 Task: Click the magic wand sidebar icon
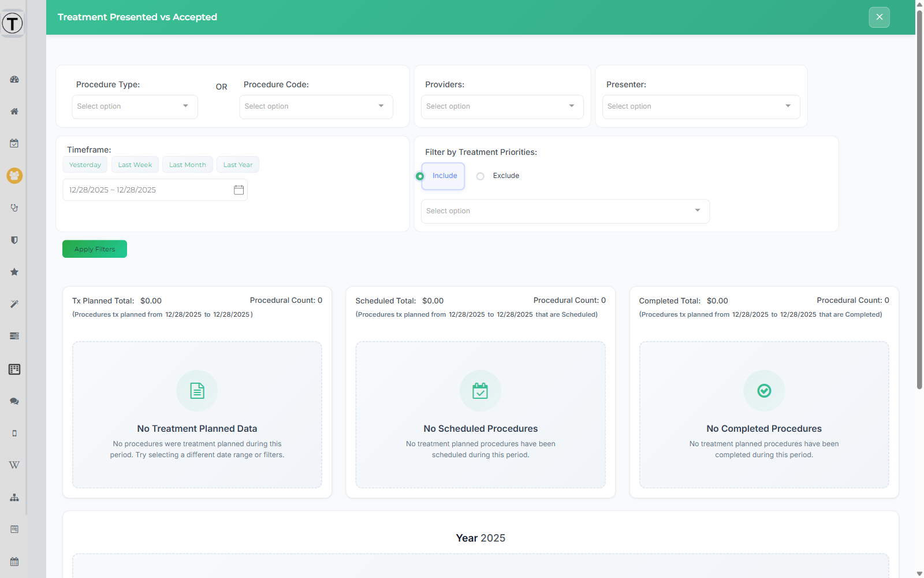[14, 304]
